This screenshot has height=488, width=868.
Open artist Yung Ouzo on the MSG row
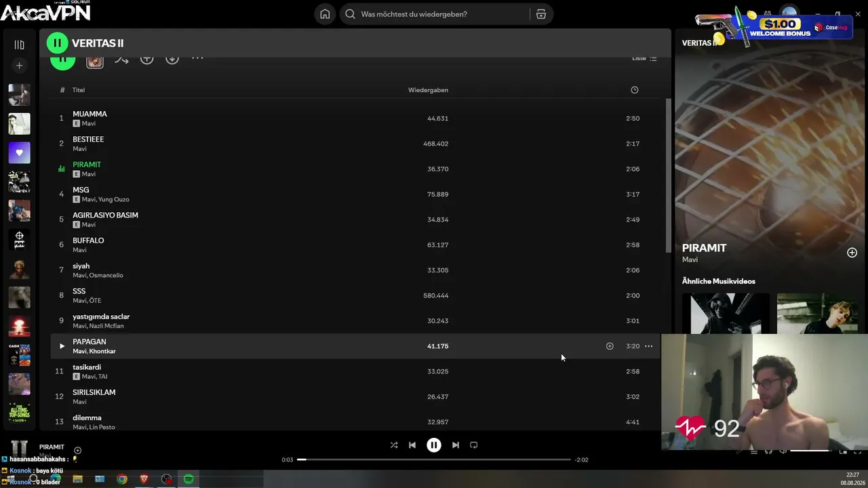tap(114, 199)
